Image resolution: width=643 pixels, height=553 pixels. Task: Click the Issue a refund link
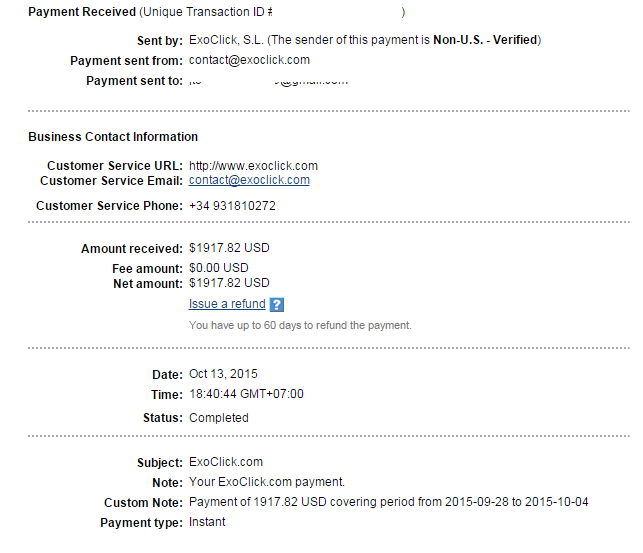[227, 304]
